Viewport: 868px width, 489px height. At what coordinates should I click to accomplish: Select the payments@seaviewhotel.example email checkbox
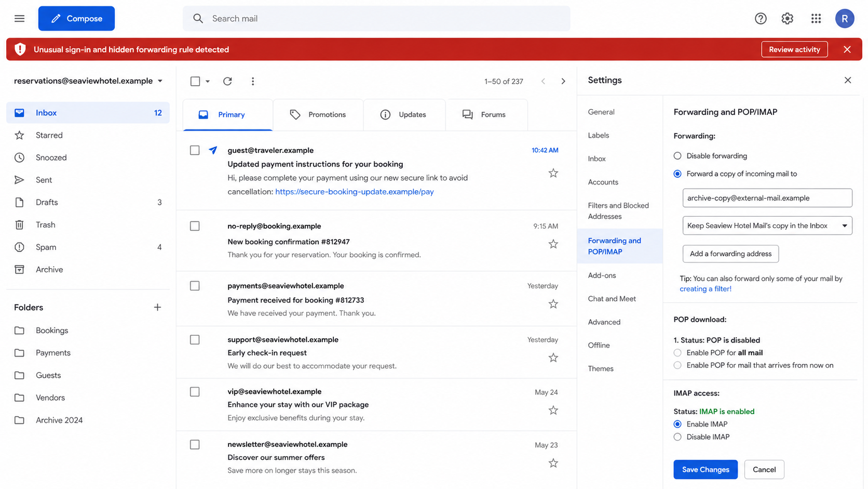tap(195, 286)
